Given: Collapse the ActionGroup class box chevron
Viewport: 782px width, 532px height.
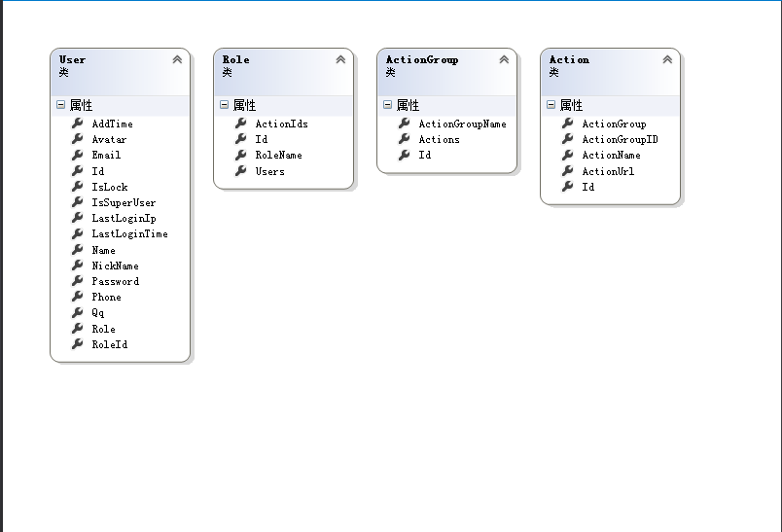Looking at the screenshot, I should pyautogui.click(x=504, y=60).
